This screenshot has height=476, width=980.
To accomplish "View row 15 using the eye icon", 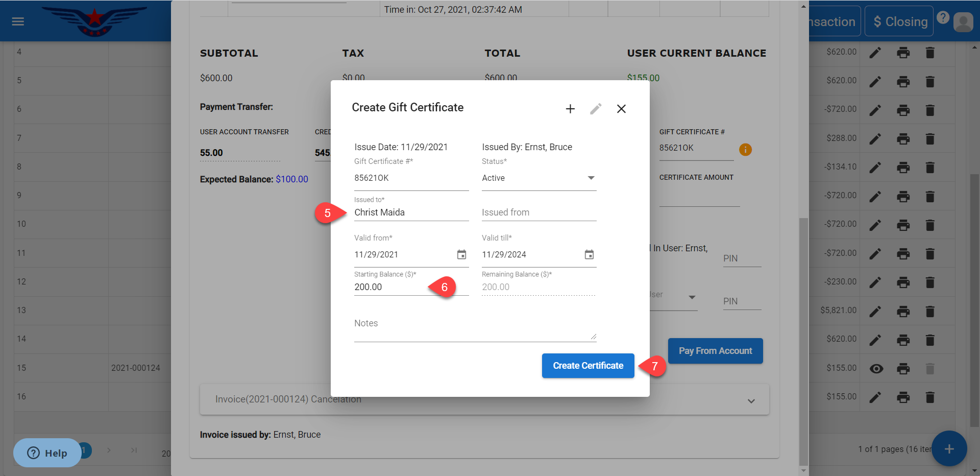I will coord(876,369).
